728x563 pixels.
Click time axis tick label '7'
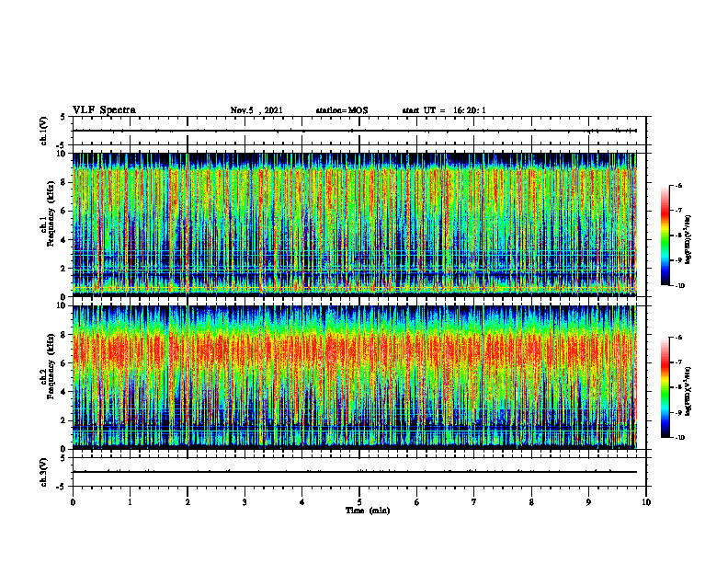(x=474, y=502)
